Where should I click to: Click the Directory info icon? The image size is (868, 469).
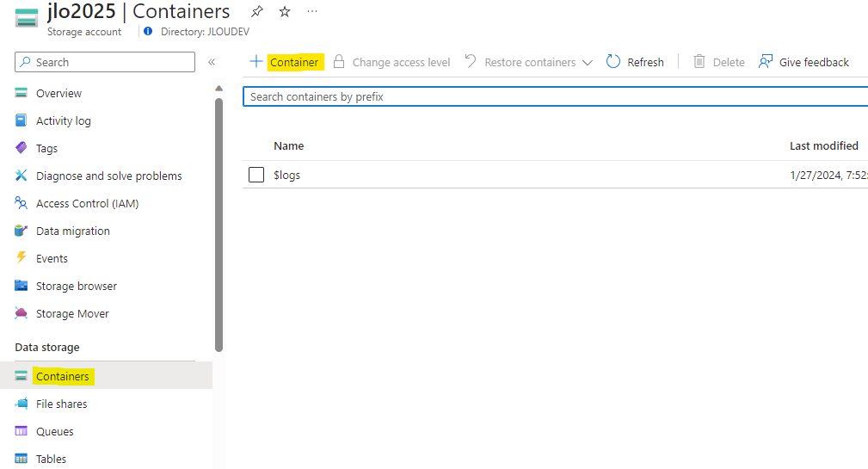click(148, 32)
